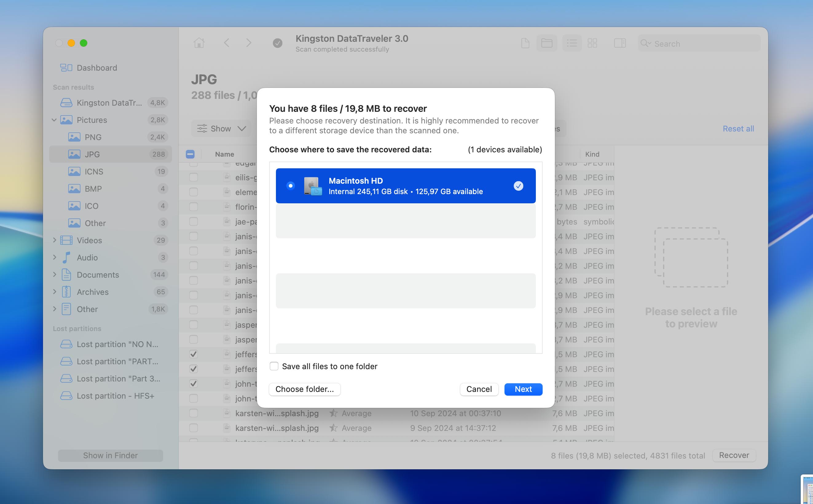Viewport: 813px width, 504px height.
Task: Check the eilis file row checkbox
Action: click(193, 177)
